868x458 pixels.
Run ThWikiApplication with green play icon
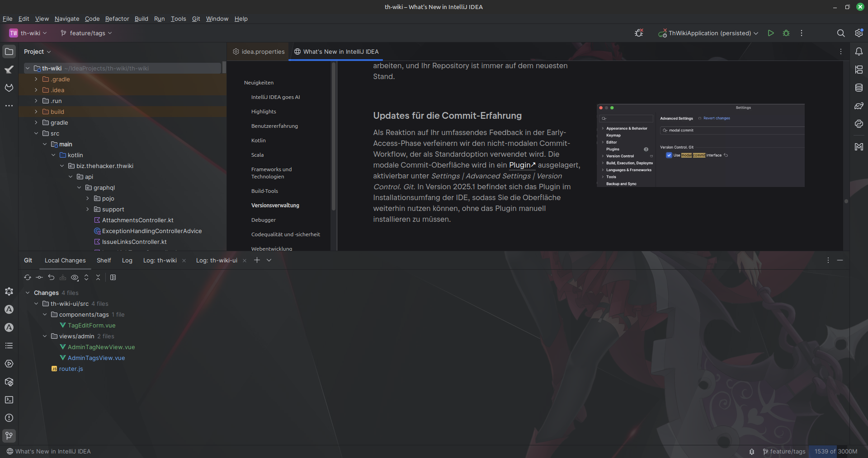pos(771,33)
